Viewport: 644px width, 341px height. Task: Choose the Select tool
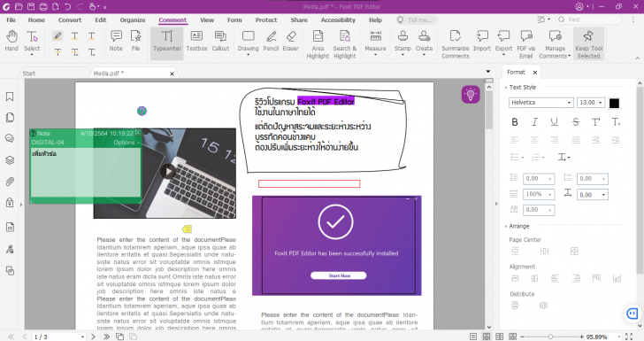(32, 43)
